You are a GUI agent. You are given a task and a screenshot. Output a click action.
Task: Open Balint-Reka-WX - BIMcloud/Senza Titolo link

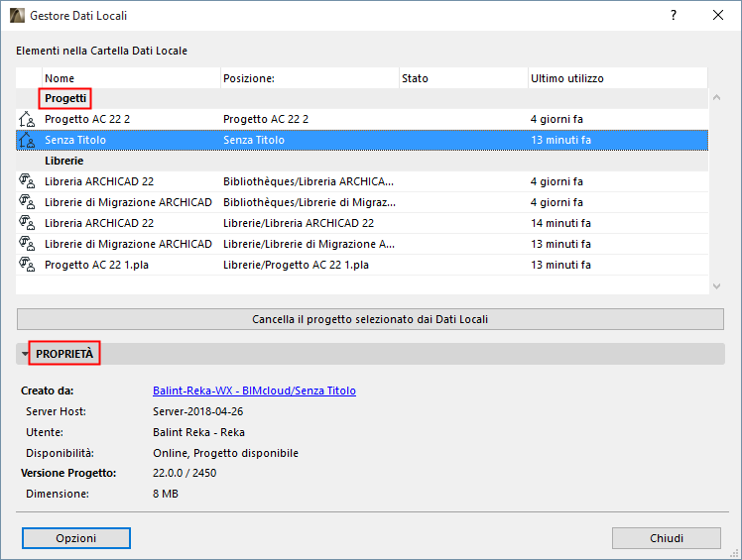coord(254,391)
